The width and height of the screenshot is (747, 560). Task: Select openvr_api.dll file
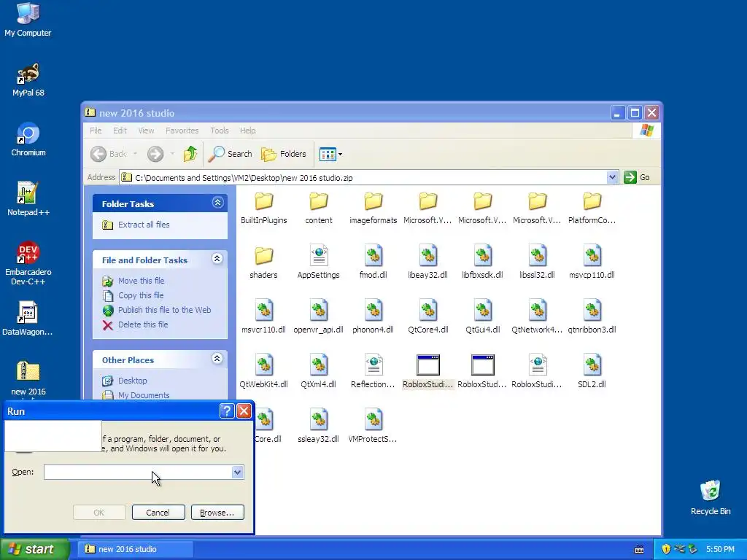pos(318,318)
